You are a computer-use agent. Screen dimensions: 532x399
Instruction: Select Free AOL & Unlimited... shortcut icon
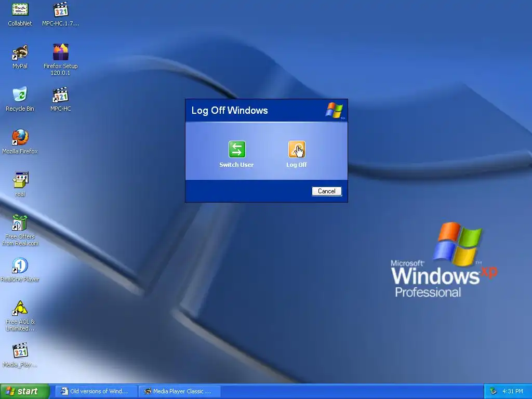(20, 308)
